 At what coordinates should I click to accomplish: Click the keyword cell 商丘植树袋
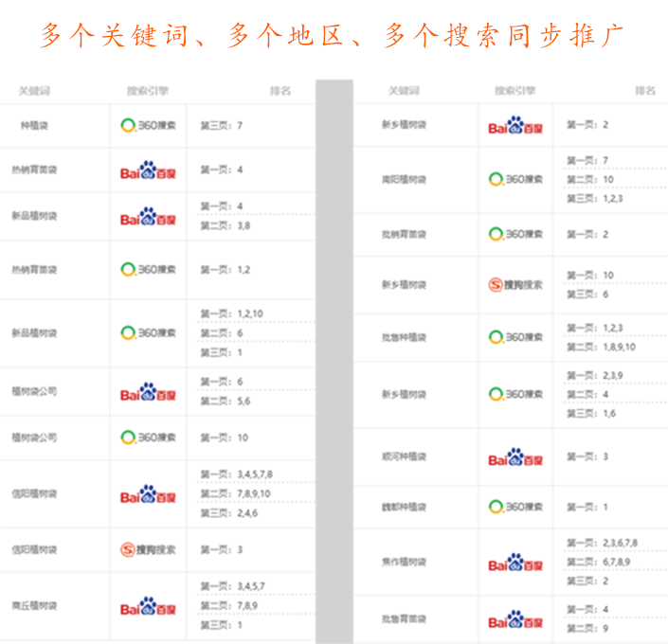point(34,606)
